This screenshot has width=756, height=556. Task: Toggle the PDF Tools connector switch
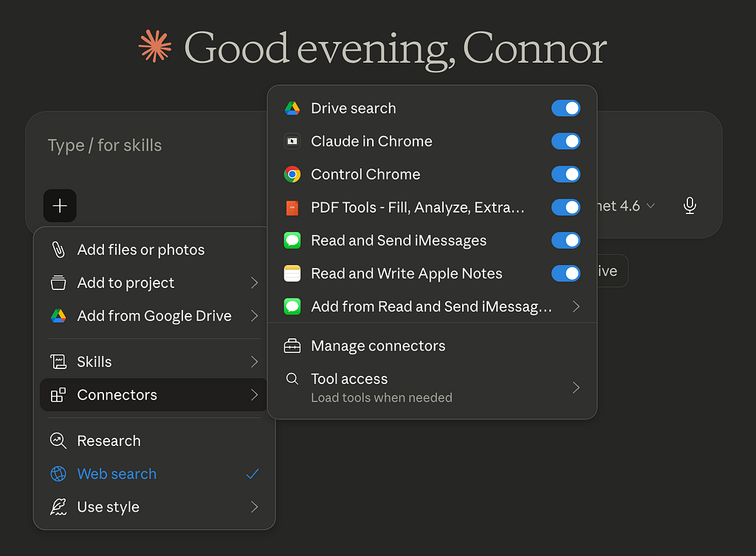pyautogui.click(x=566, y=207)
